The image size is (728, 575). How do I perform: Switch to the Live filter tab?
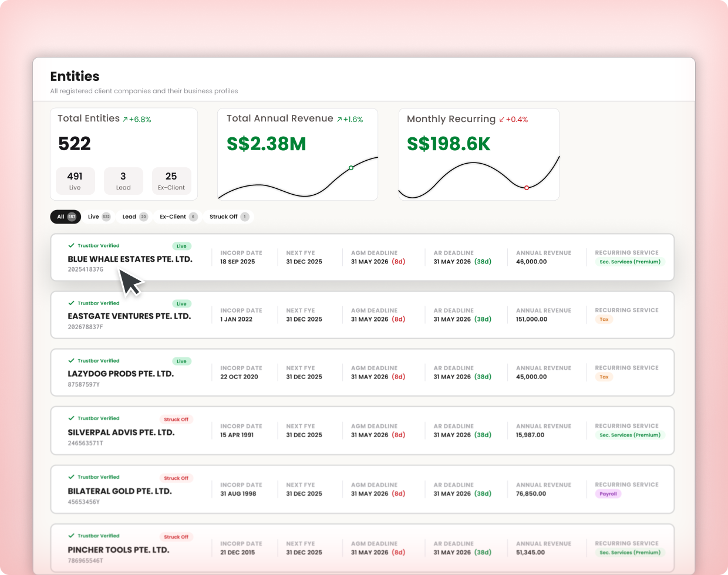click(x=99, y=217)
